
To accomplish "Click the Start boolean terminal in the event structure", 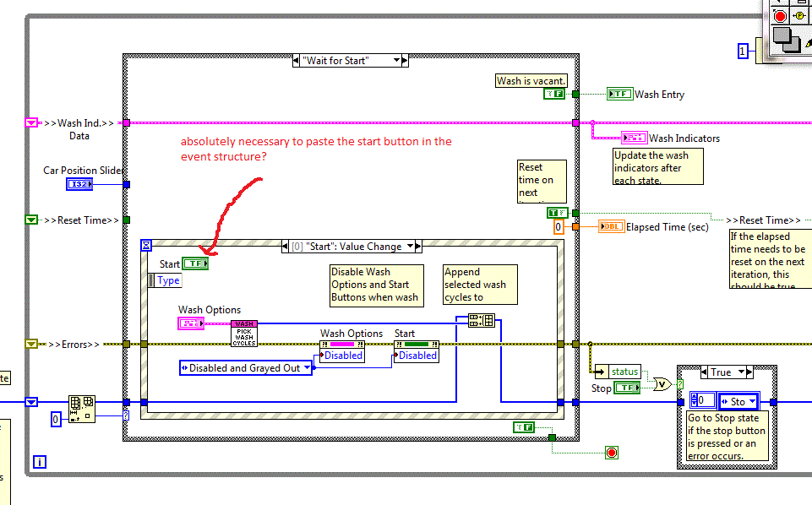I will pos(196,263).
